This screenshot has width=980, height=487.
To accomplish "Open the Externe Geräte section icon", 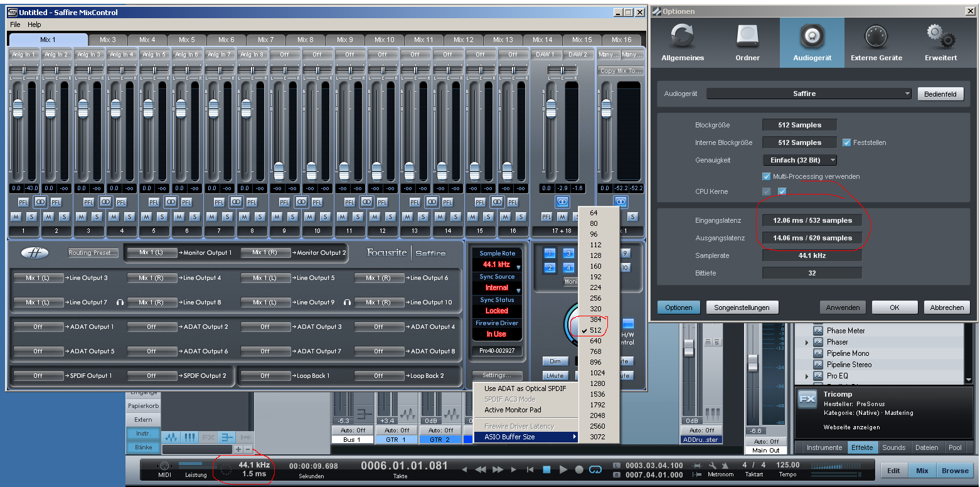I will point(876,37).
